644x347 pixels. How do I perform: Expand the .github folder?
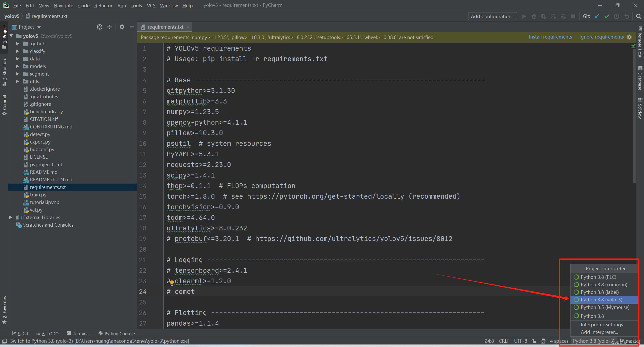pyautogui.click(x=17, y=44)
